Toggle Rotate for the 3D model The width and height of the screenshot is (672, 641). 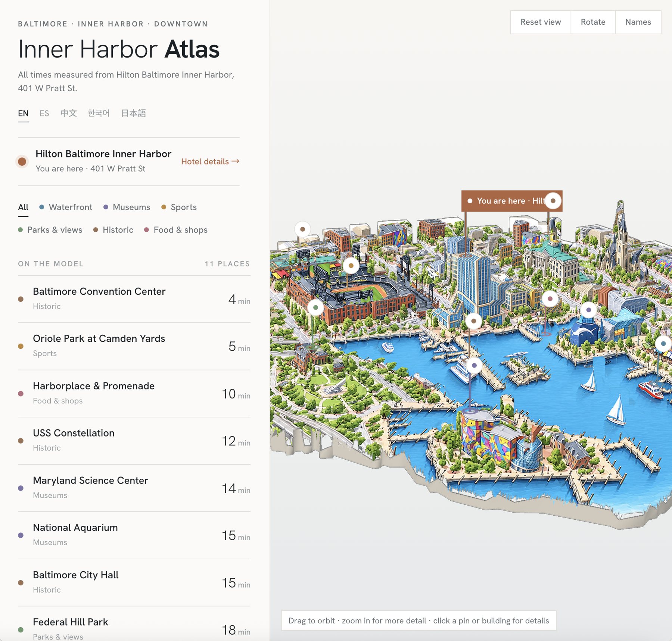pyautogui.click(x=593, y=22)
